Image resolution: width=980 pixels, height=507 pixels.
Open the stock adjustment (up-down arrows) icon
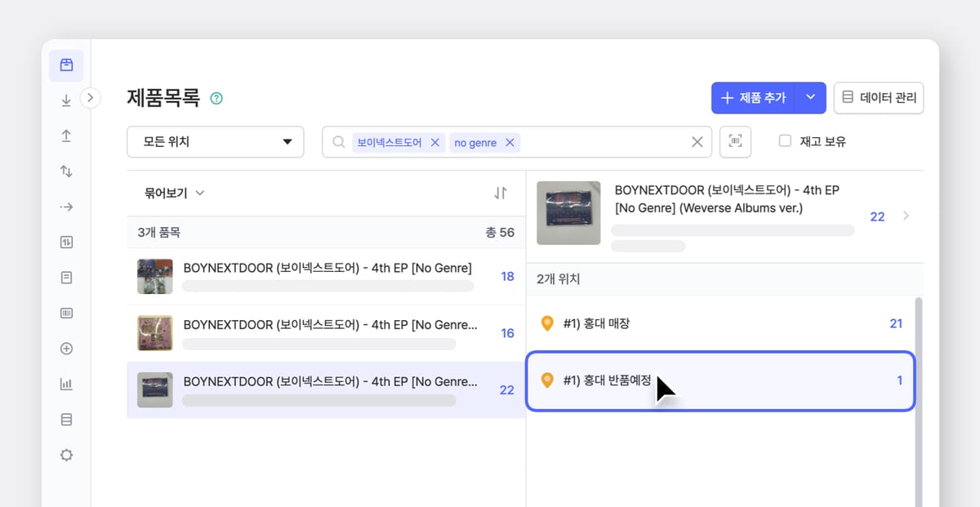(x=66, y=171)
